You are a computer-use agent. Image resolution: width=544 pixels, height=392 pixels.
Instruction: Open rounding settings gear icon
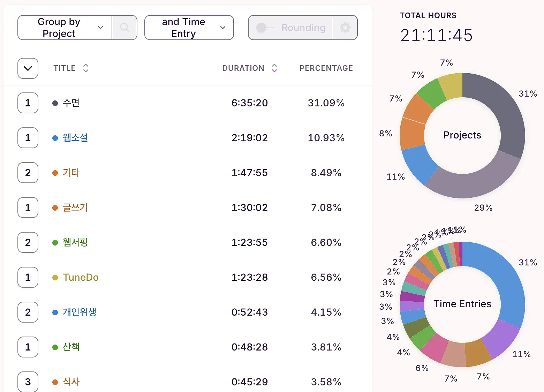point(345,28)
